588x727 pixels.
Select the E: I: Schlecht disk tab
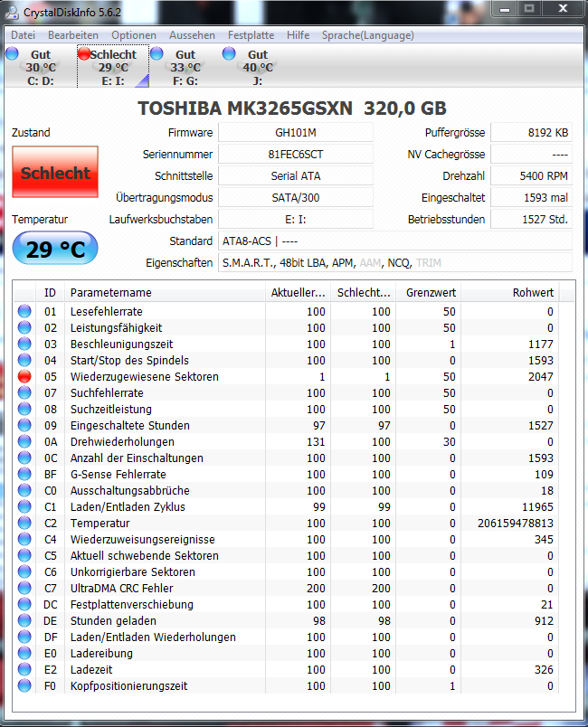tap(113, 67)
